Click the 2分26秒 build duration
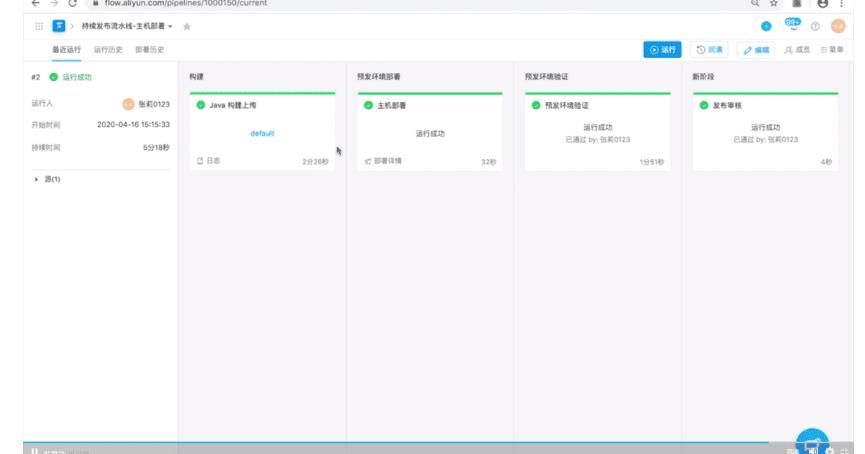 click(315, 162)
